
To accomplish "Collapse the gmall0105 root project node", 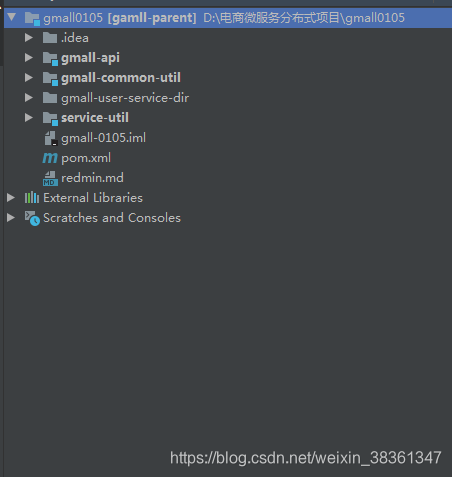I will [x=12, y=17].
